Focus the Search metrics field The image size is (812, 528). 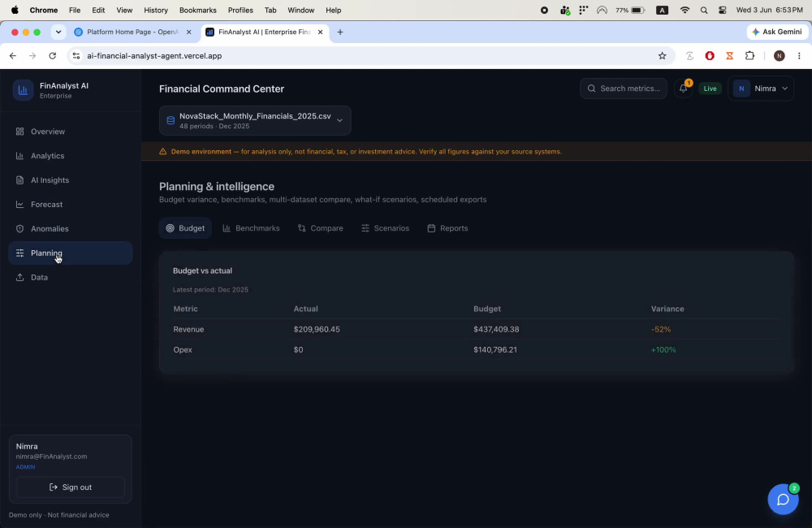coord(624,89)
